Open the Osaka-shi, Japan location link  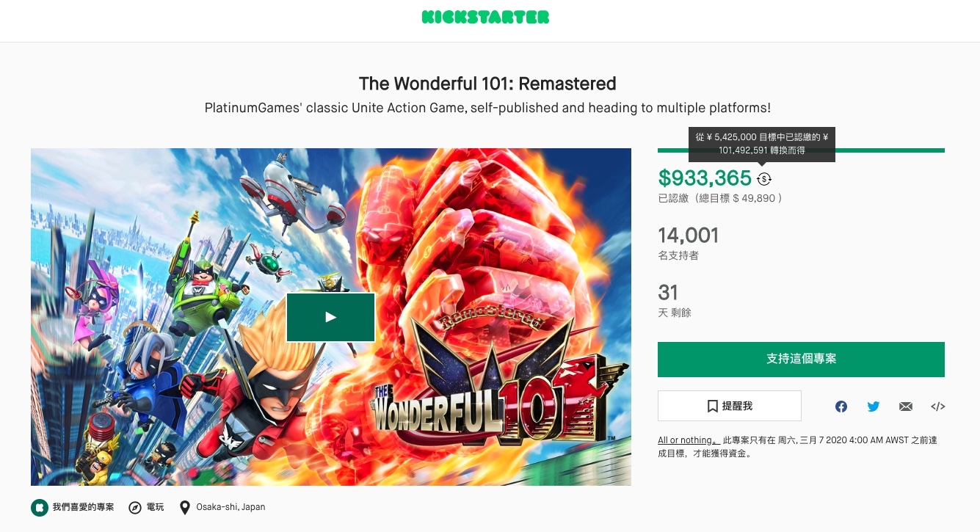[x=230, y=507]
